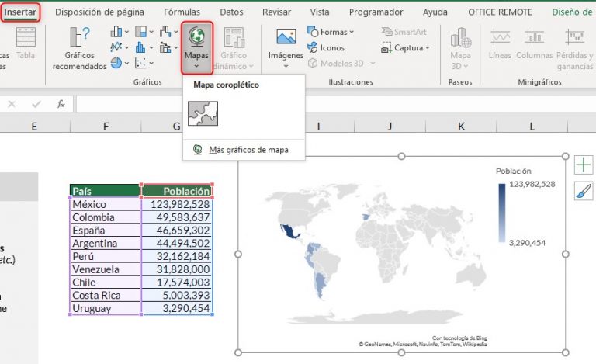Insert Pérdidas y ganancias sparkline
Viewport: 596px width, 364px height.
pos(574,50)
